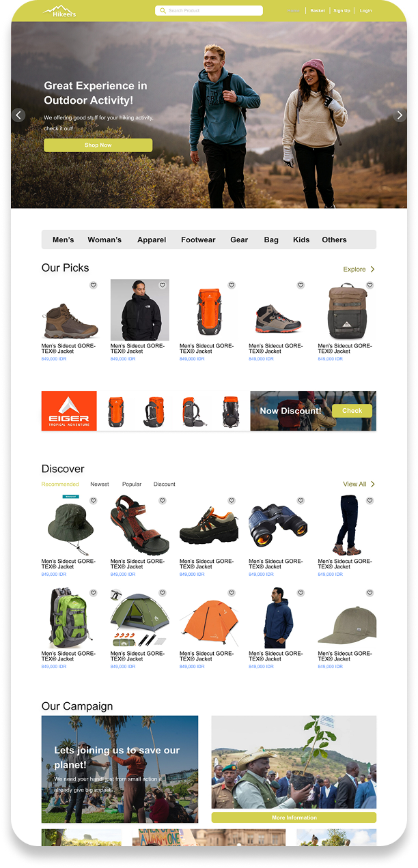
Task: Click the Check button on discount banner
Action: point(352,411)
